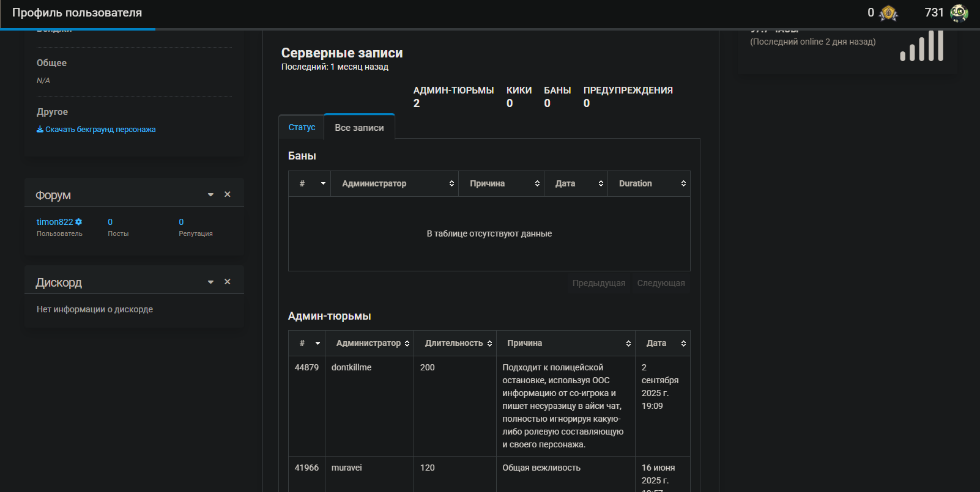Close the Форум panel
980x492 pixels.
click(228, 194)
